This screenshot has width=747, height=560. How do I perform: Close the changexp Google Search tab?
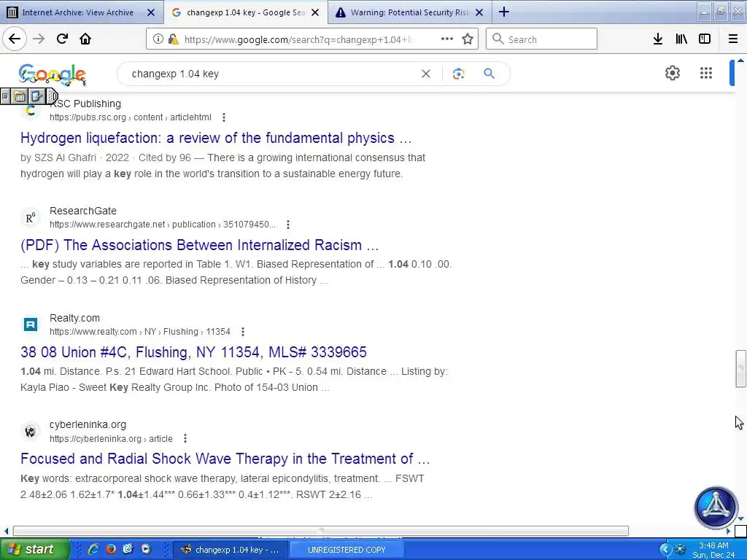(x=315, y=12)
